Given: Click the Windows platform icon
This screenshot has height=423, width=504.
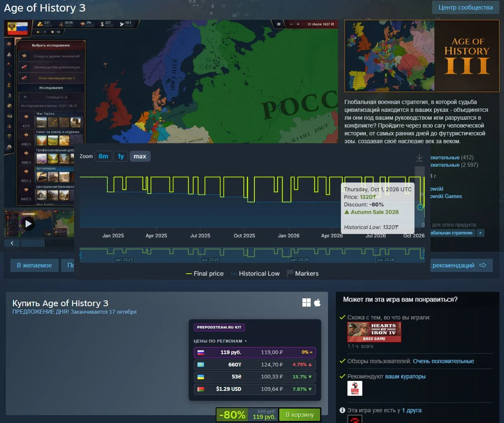Looking at the screenshot, I should coord(306,303).
